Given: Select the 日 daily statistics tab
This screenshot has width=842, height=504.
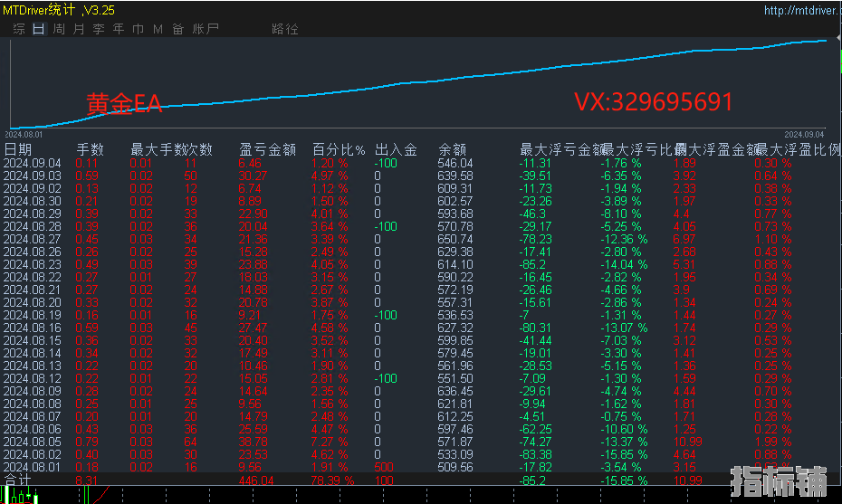Looking at the screenshot, I should tap(38, 29).
